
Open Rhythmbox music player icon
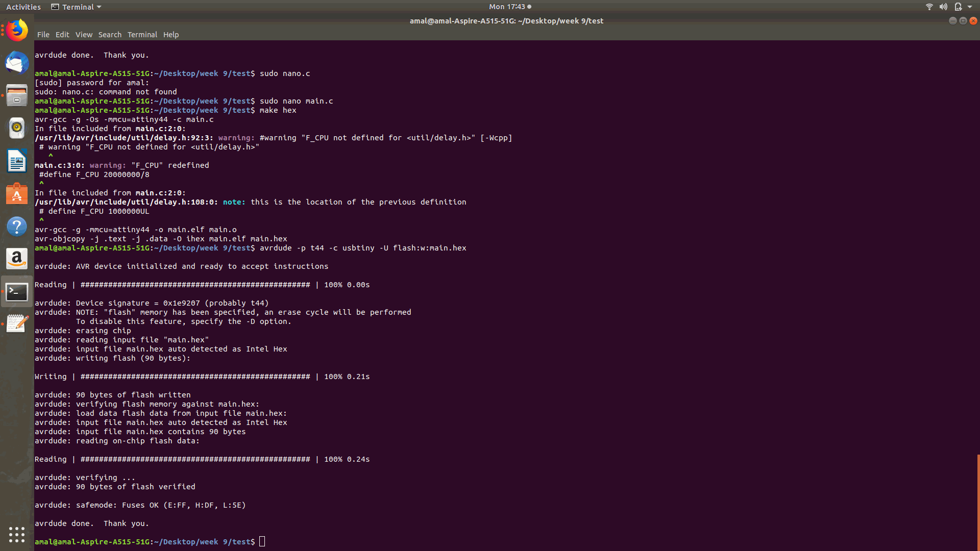coord(17,128)
